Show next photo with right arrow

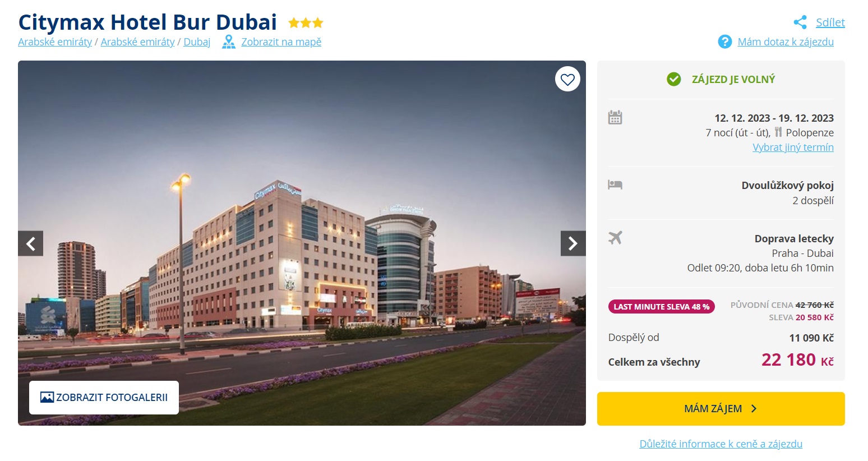pos(573,243)
